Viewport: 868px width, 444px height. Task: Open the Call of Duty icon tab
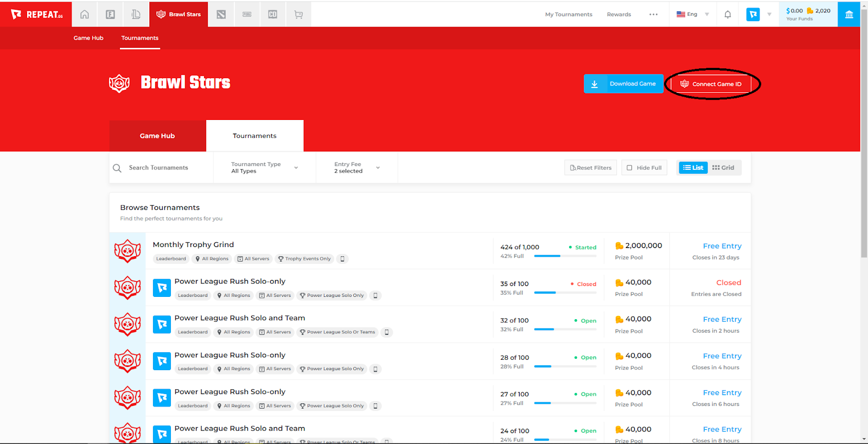click(x=273, y=15)
